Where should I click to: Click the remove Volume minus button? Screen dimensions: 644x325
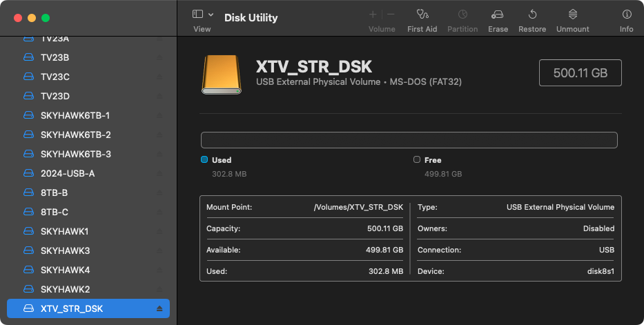pyautogui.click(x=391, y=14)
